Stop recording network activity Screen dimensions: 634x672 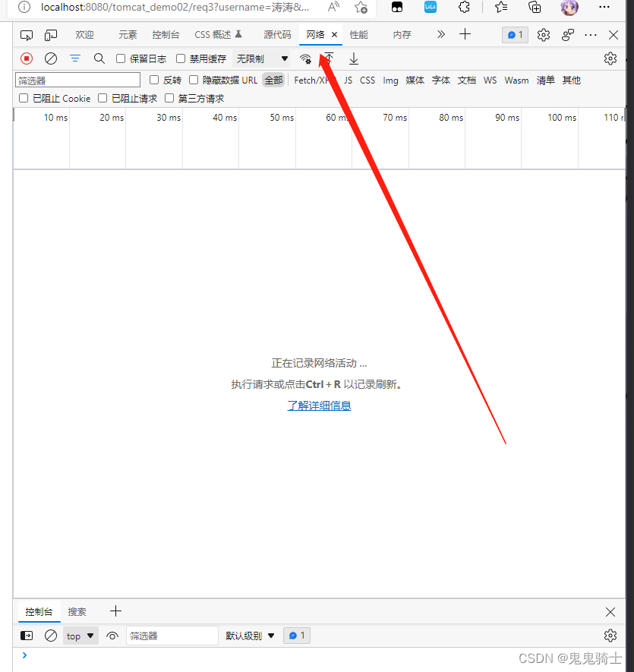coord(27,58)
